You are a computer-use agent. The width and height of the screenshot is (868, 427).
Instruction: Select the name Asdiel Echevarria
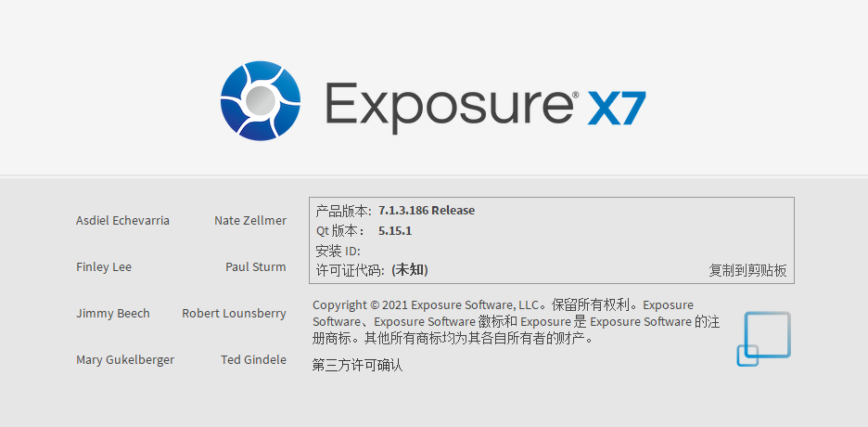click(x=123, y=220)
